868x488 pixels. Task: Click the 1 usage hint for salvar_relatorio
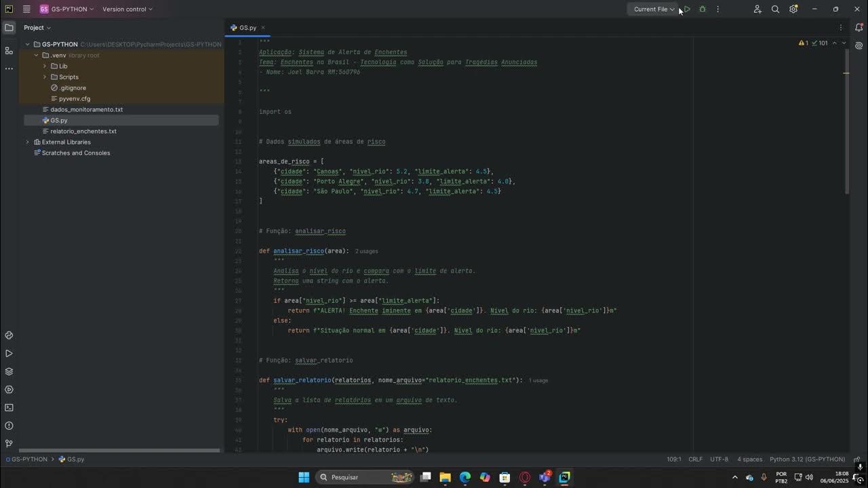[x=538, y=380]
